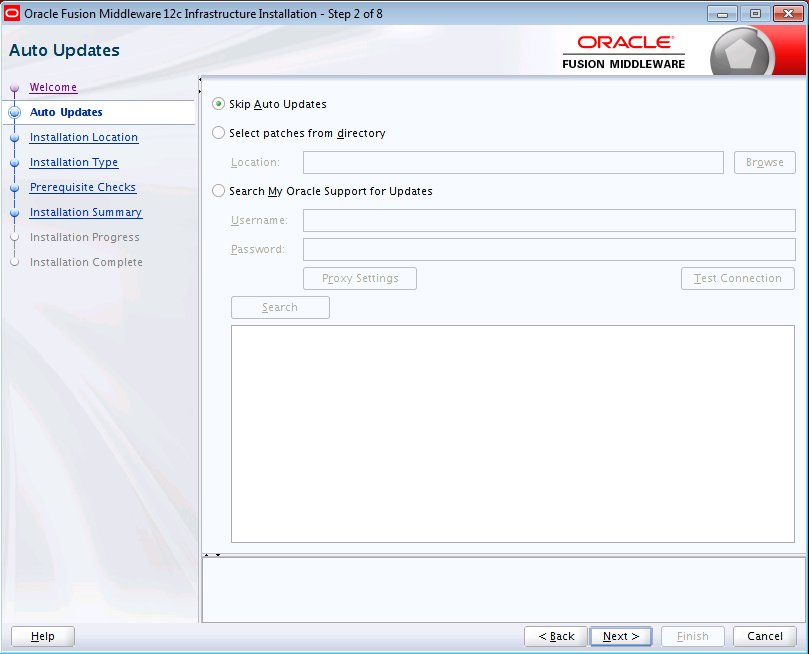Select the Skip Auto Updates radio button
Image resolution: width=809 pixels, height=654 pixels.
(218, 104)
